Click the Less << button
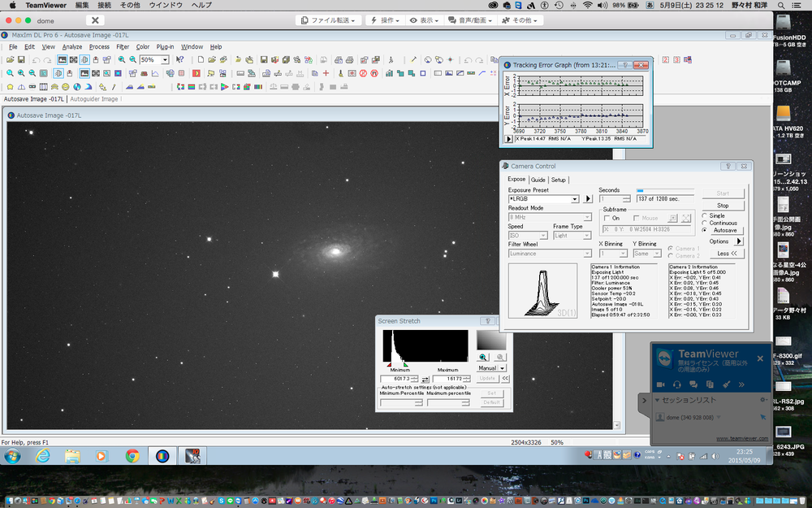This screenshot has width=812, height=508. click(x=728, y=254)
